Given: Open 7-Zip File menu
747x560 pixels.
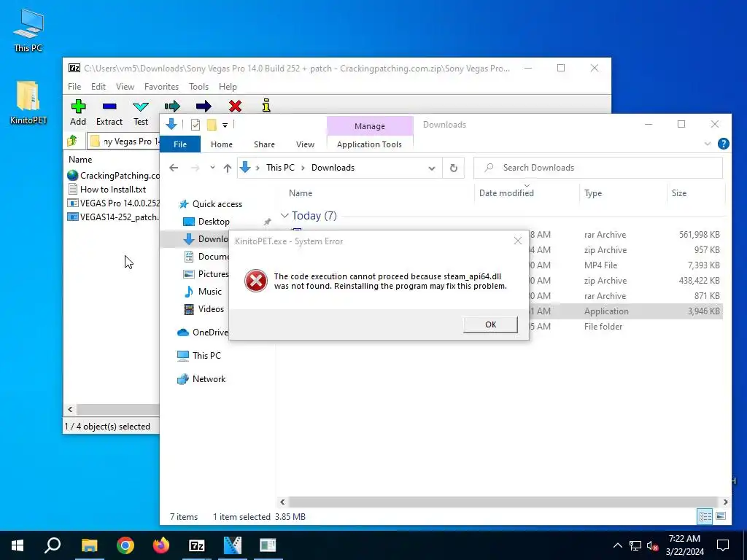Looking at the screenshot, I should coord(74,87).
